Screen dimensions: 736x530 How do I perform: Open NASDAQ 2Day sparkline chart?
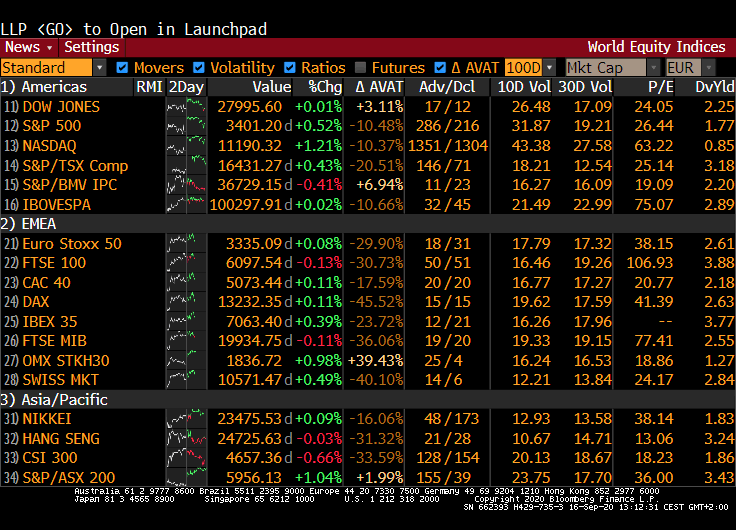click(186, 146)
